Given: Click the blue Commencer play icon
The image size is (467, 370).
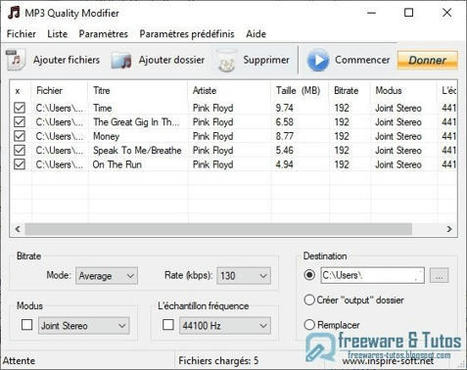Looking at the screenshot, I should (x=318, y=60).
